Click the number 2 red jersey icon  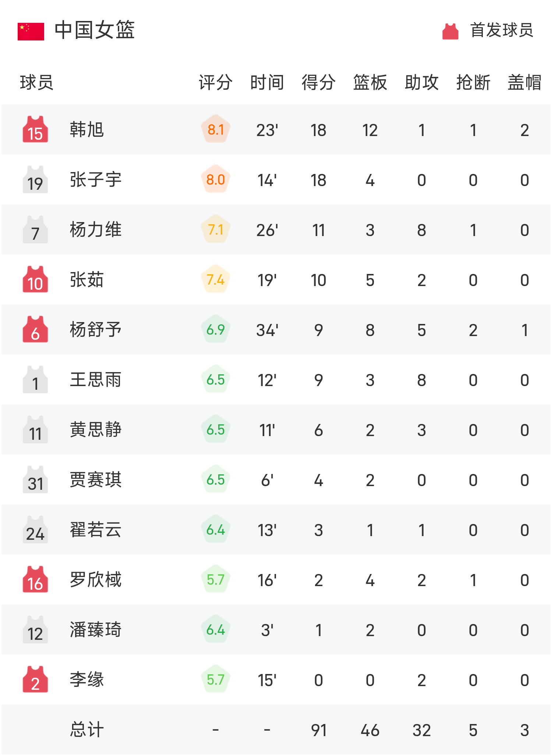point(35,680)
